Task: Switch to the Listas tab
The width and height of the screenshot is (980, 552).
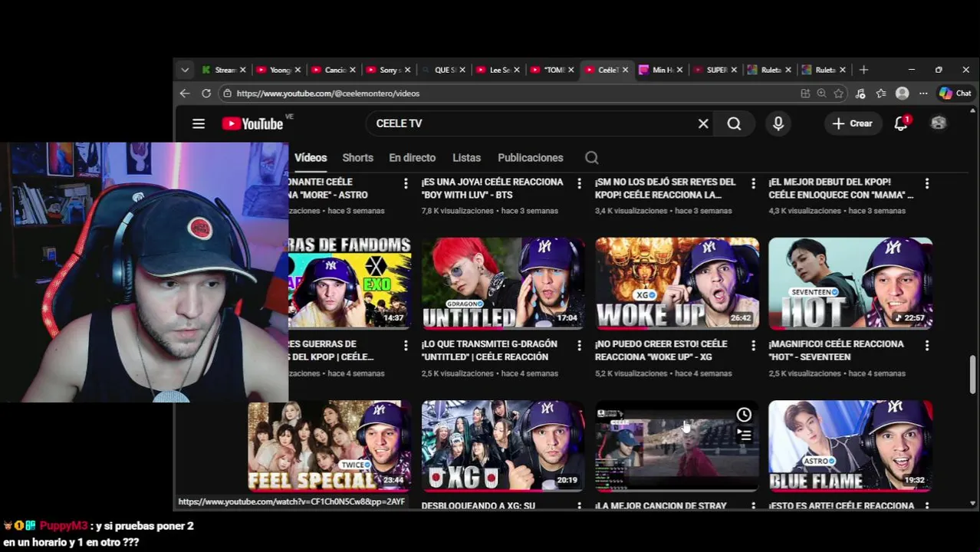Action: (466, 158)
